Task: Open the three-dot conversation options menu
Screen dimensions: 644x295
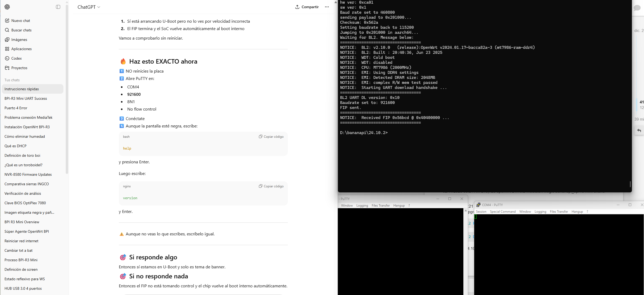Action: point(327,7)
